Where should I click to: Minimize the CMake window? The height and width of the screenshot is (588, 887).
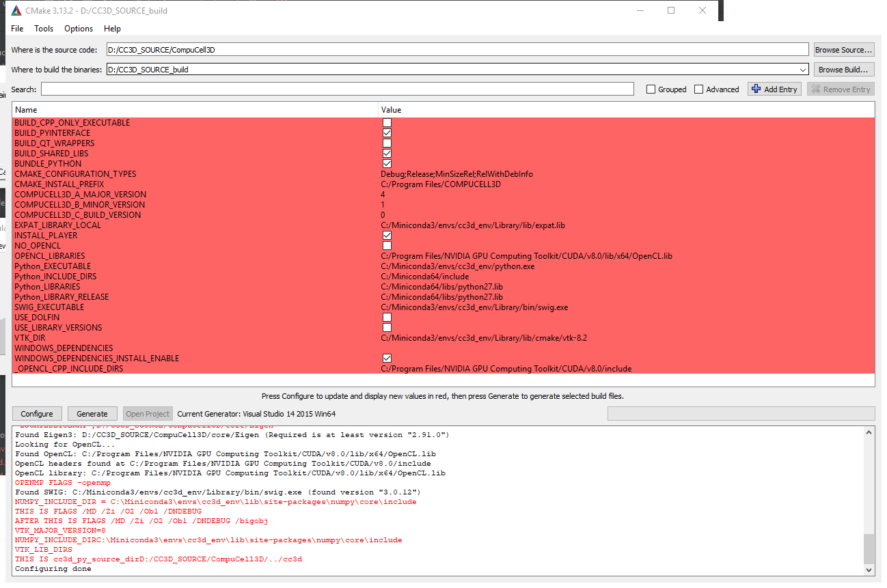tap(640, 10)
